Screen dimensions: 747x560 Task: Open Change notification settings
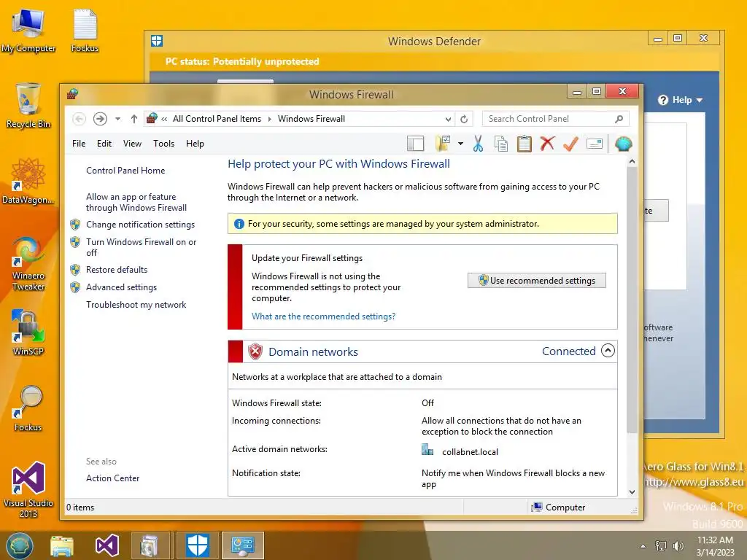(x=140, y=225)
